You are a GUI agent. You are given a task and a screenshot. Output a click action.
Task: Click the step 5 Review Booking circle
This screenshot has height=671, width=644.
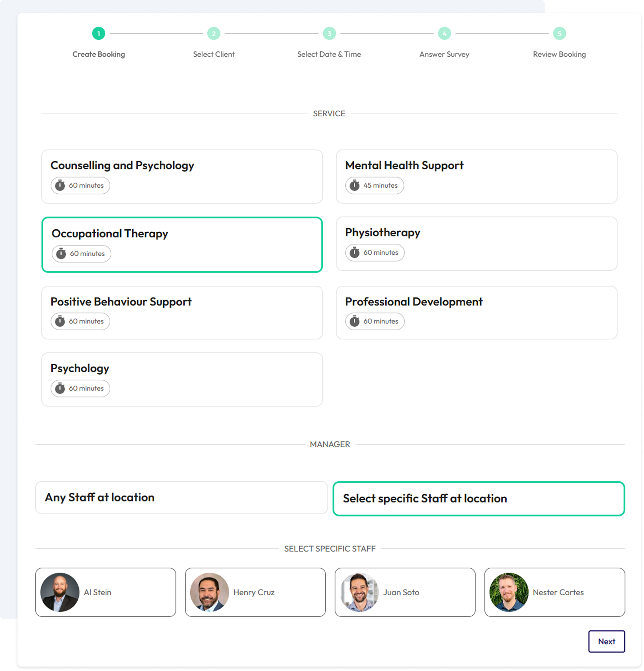(559, 34)
